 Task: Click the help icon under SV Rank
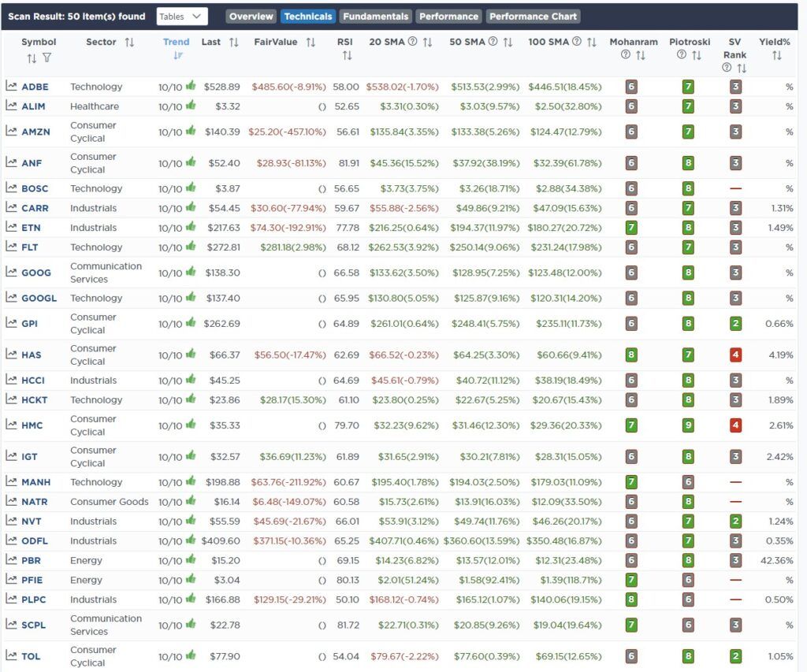tap(728, 69)
